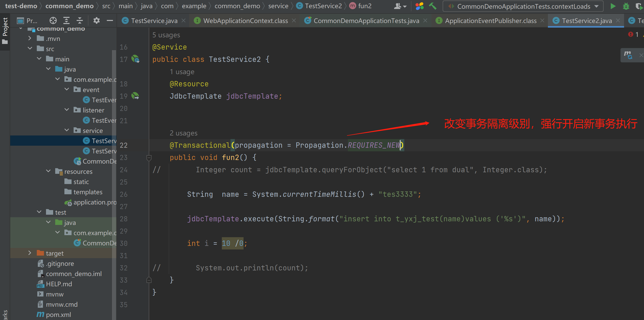The width and height of the screenshot is (644, 320).
Task: Click the Build project hammer icon
Action: click(433, 6)
